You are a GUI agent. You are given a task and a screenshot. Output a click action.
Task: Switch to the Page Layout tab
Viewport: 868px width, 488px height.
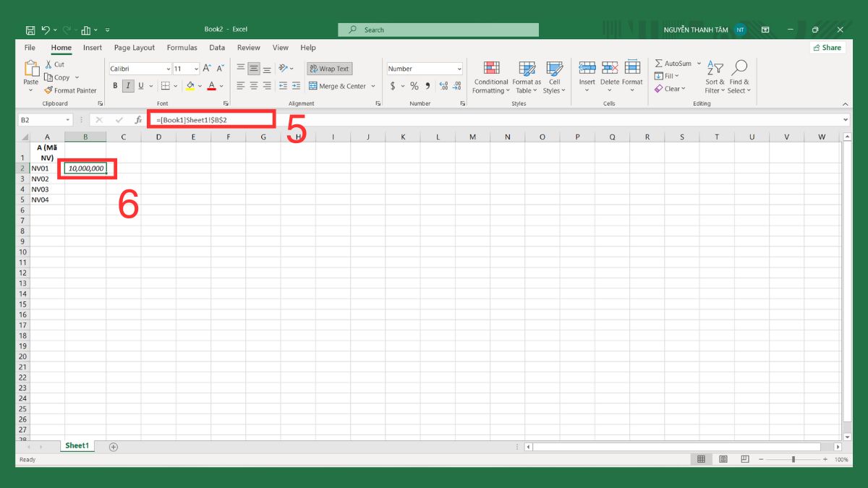[135, 48]
